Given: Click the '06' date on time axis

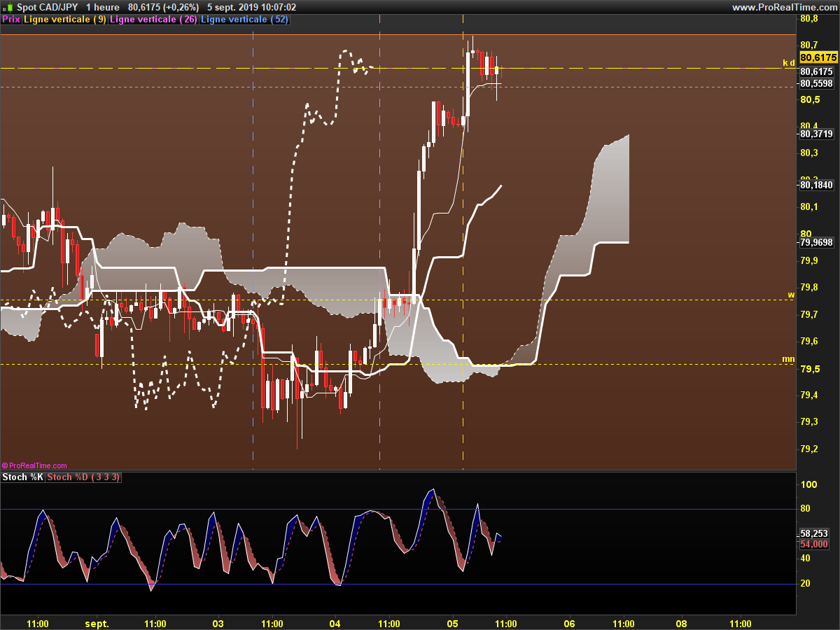Looking at the screenshot, I should click(569, 624).
